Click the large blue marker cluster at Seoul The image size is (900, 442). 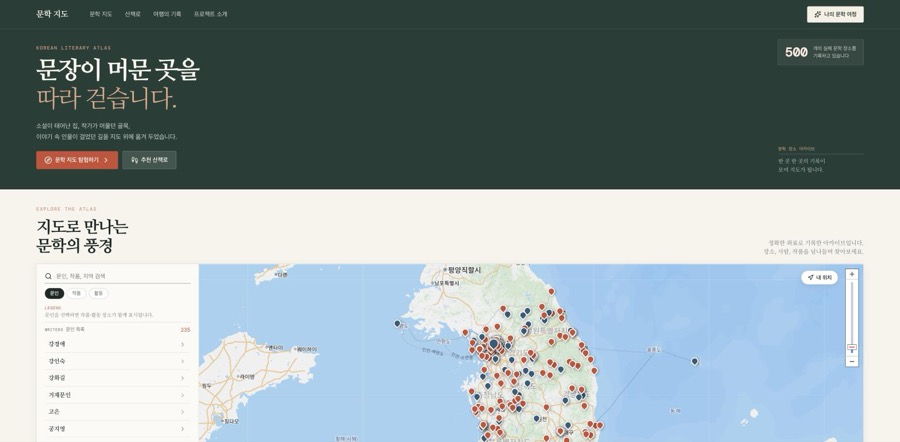click(494, 344)
